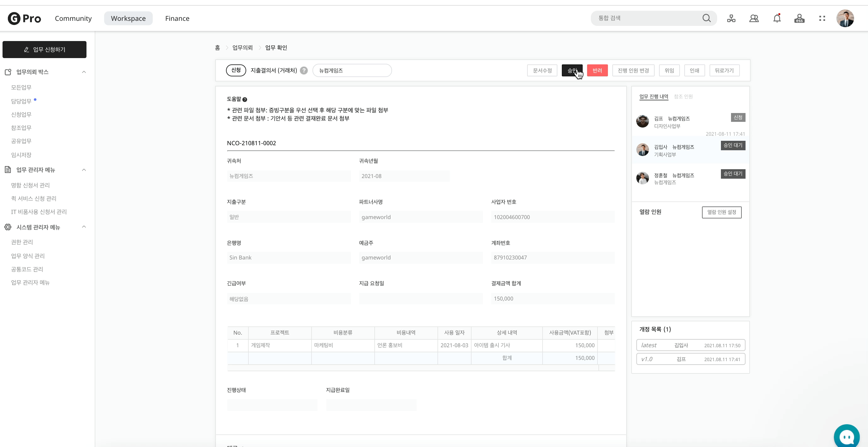Open 참조업무 in sidebar
Viewport: 868px width, 447px height.
coord(21,128)
